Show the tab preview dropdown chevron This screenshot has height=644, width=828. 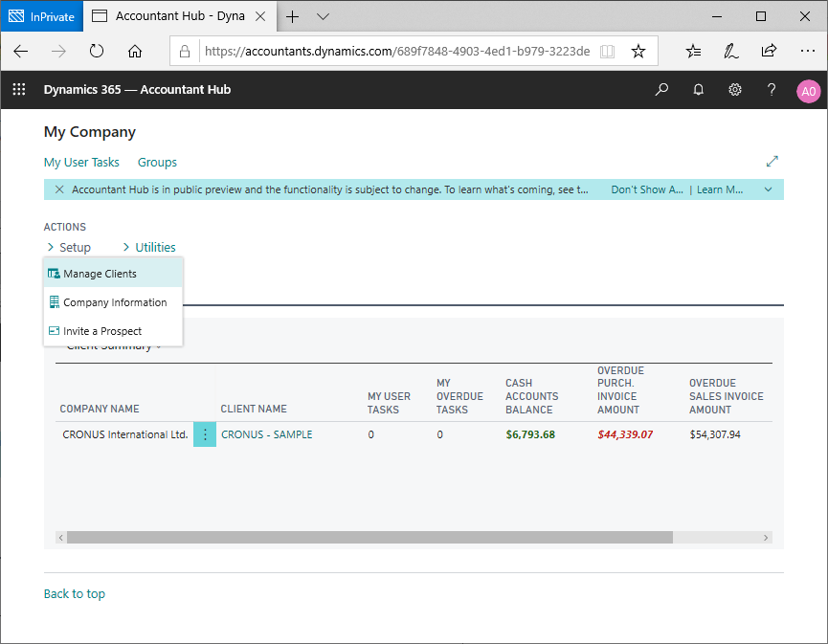[323, 17]
